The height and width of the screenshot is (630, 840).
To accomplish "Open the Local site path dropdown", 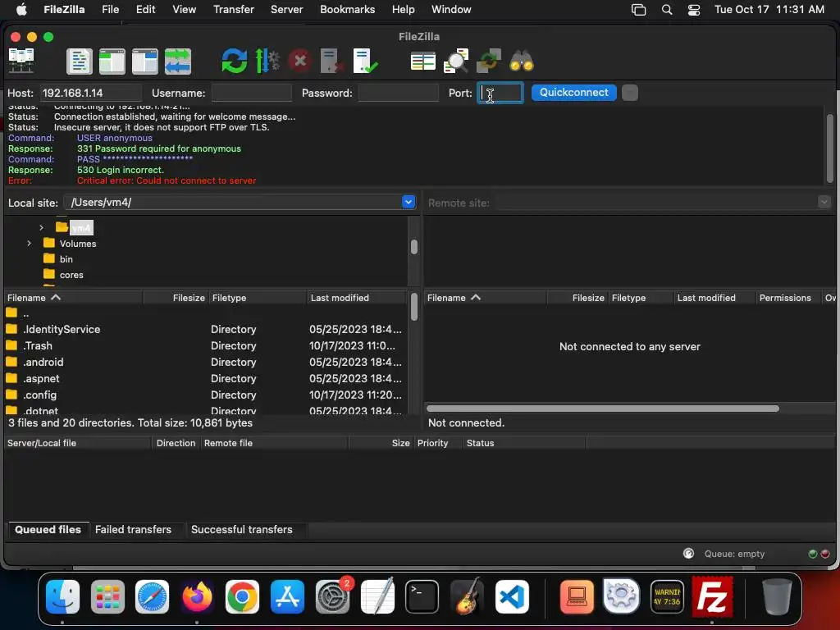I will pyautogui.click(x=409, y=202).
